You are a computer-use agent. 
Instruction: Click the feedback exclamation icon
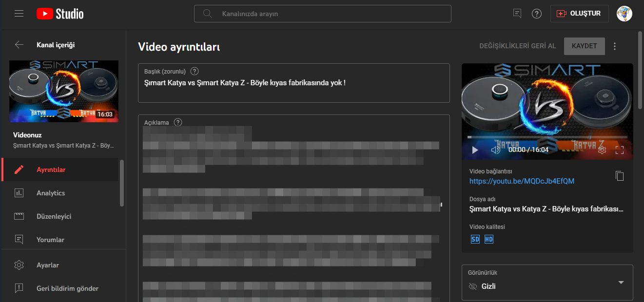(x=19, y=288)
